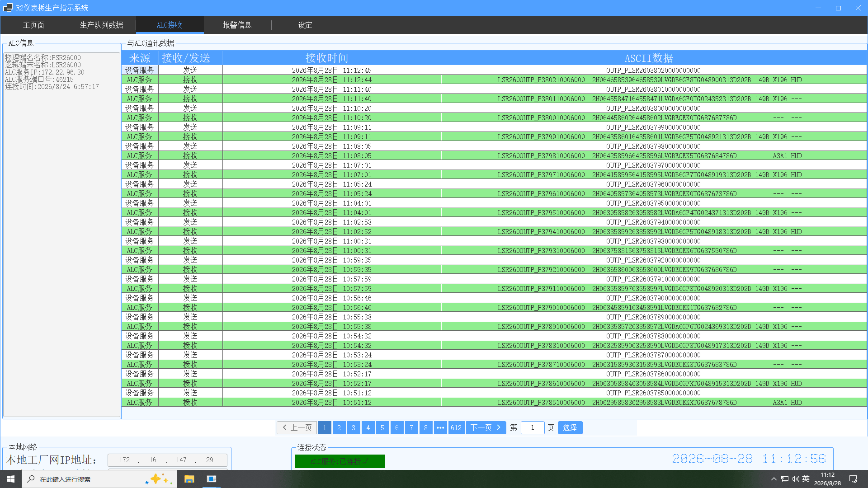
Task: Jump to page 6 in pagination
Action: coord(397,427)
